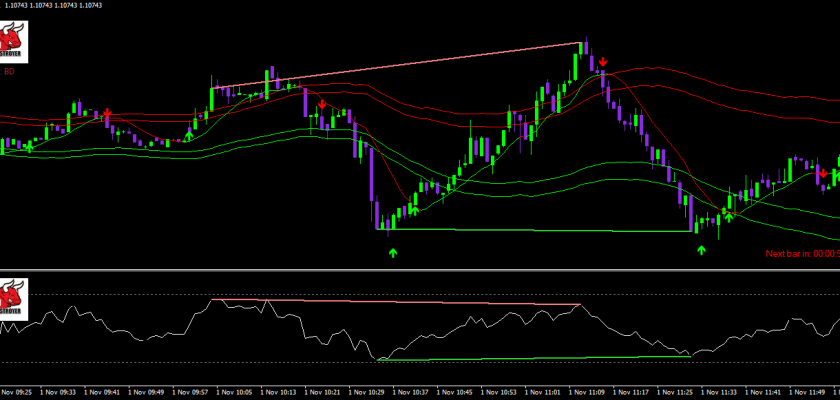Viewport: 840px width, 400px height.
Task: Click the pink divergence line in the oscillator panel
Action: (x=400, y=302)
